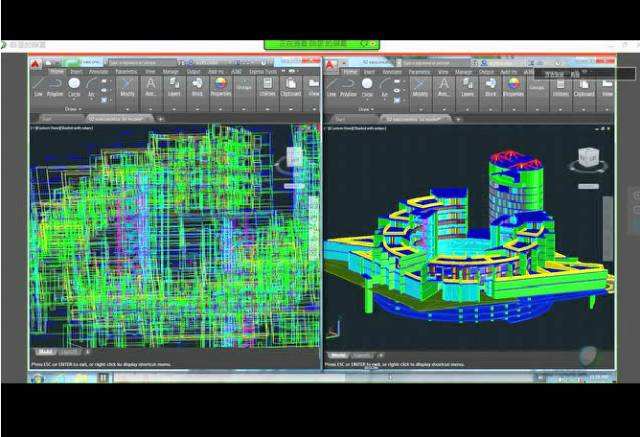
Task: Open the right AutoCAD window's application menu logo
Action: [x=331, y=64]
